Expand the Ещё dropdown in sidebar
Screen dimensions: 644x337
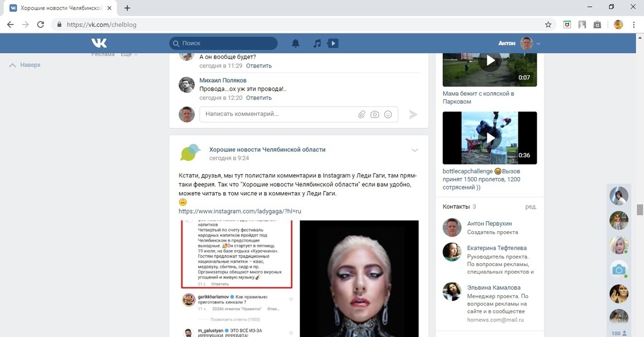pyautogui.click(x=129, y=54)
